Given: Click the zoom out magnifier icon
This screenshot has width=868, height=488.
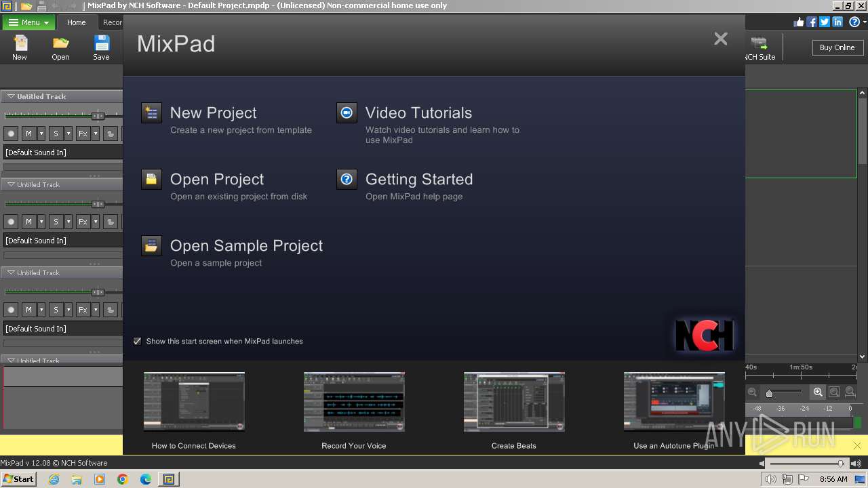Looking at the screenshot, I should point(753,392).
